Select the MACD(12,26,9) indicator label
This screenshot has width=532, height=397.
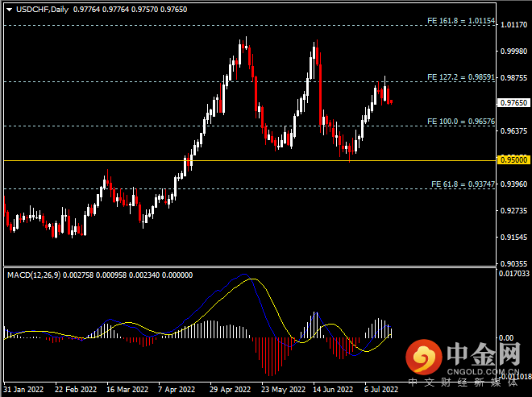pyautogui.click(x=34, y=275)
